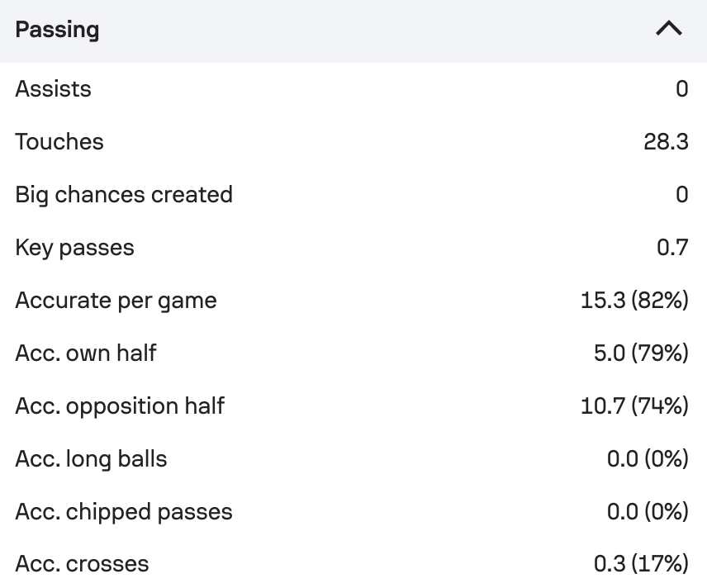
Task: Click the 15.3 (82%) accuracy value
Action: (x=634, y=301)
